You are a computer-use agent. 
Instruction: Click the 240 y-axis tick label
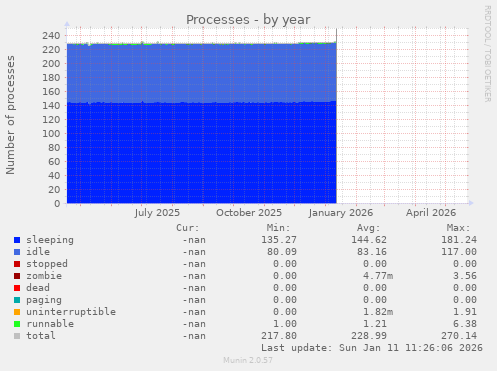tap(51, 35)
